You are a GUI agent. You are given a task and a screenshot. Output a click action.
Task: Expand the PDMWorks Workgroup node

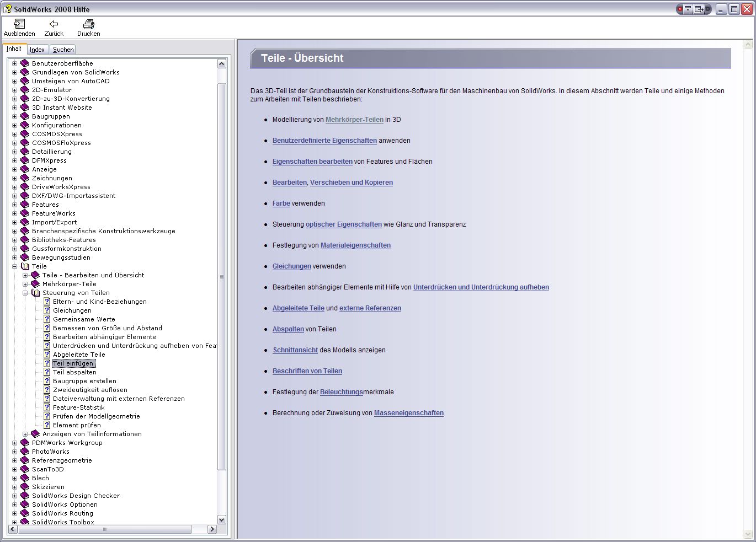(14, 443)
